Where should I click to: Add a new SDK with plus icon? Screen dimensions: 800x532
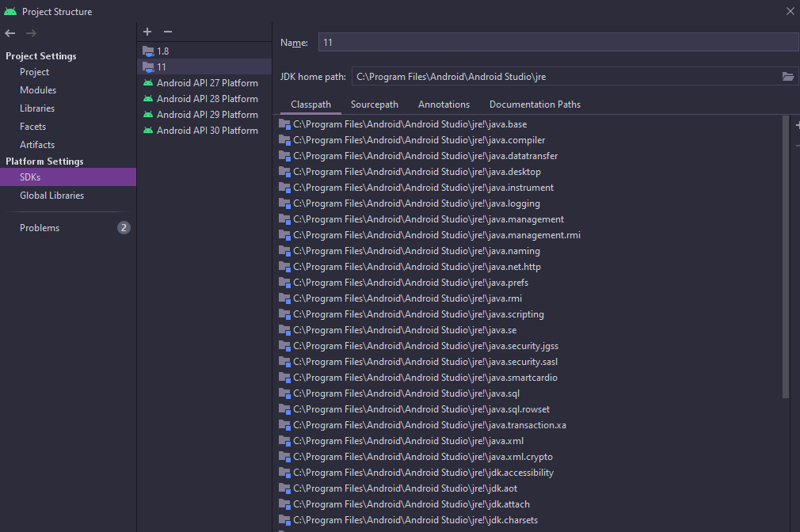point(147,32)
